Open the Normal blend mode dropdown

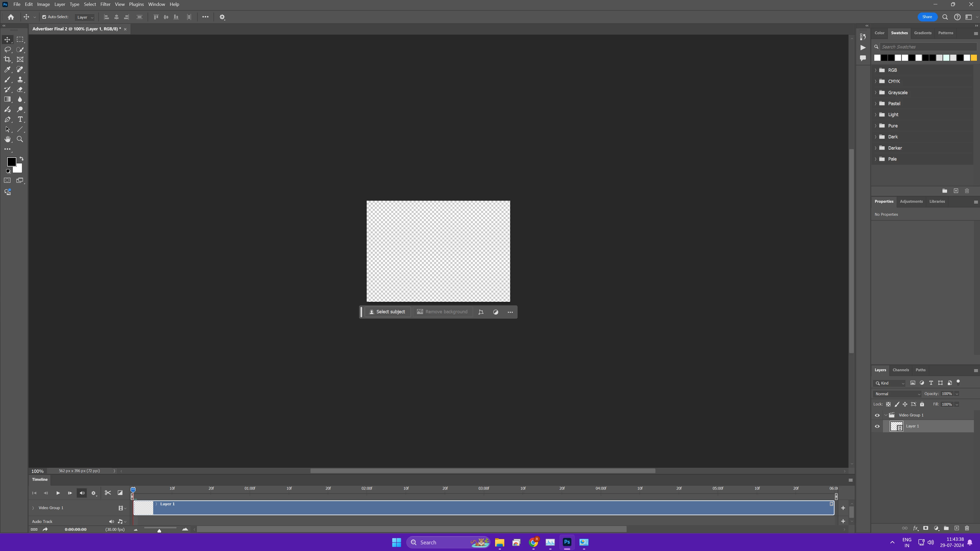tap(897, 394)
